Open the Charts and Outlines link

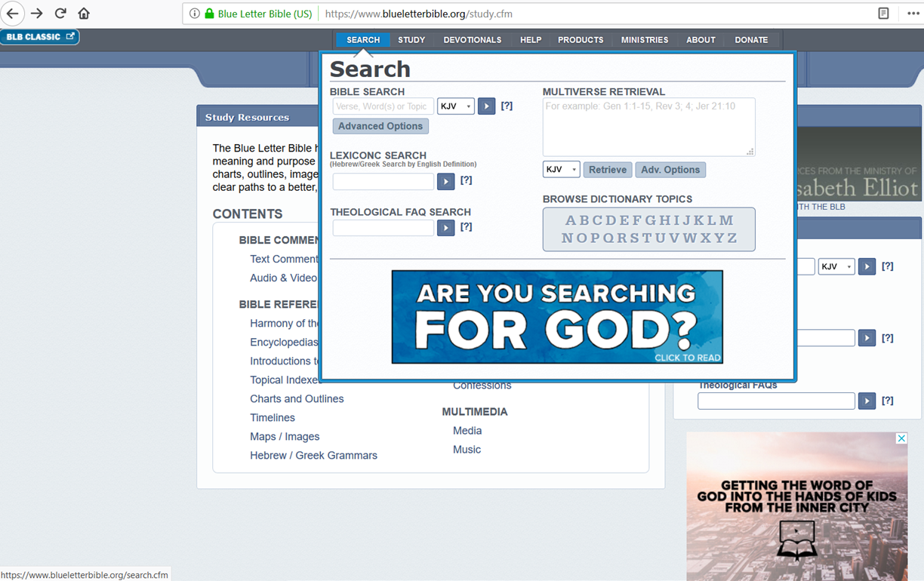pos(297,399)
